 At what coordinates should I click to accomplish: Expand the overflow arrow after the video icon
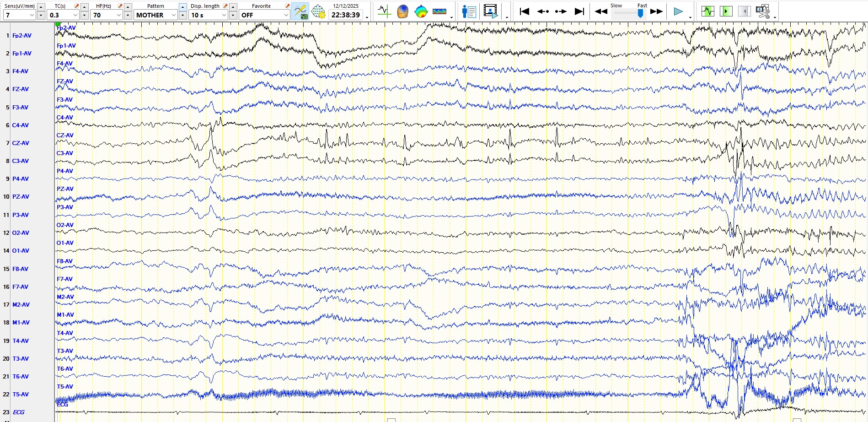(507, 17)
